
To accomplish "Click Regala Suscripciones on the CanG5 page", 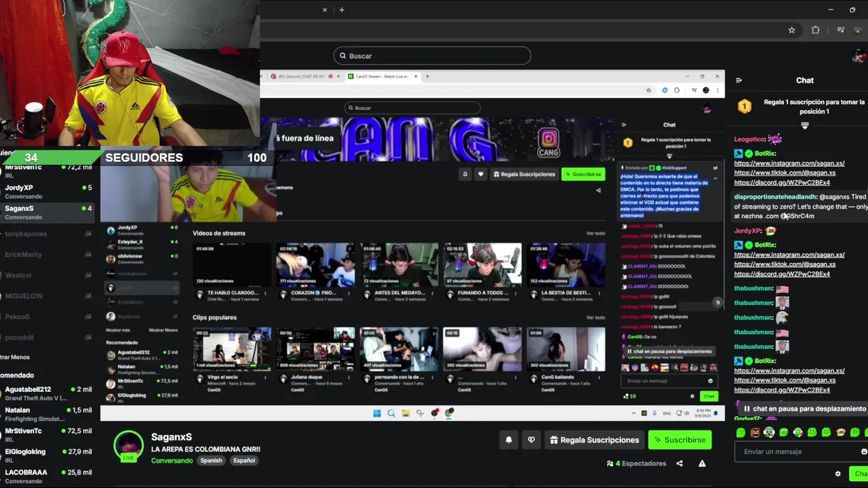I will click(524, 174).
